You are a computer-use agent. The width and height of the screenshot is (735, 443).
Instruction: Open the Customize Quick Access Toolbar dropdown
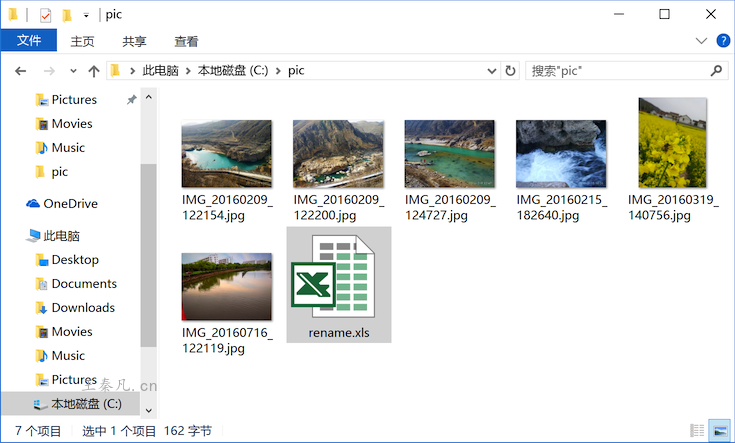[86, 15]
